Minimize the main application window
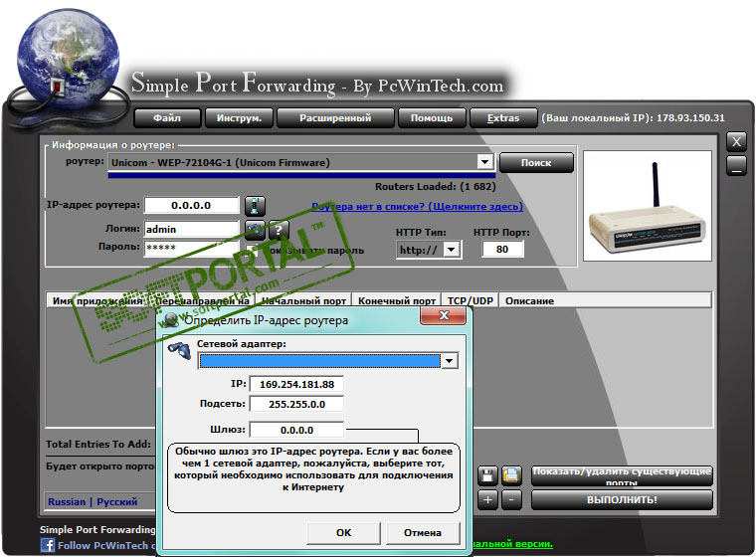Viewport: 756px width, 557px height. 736,166
